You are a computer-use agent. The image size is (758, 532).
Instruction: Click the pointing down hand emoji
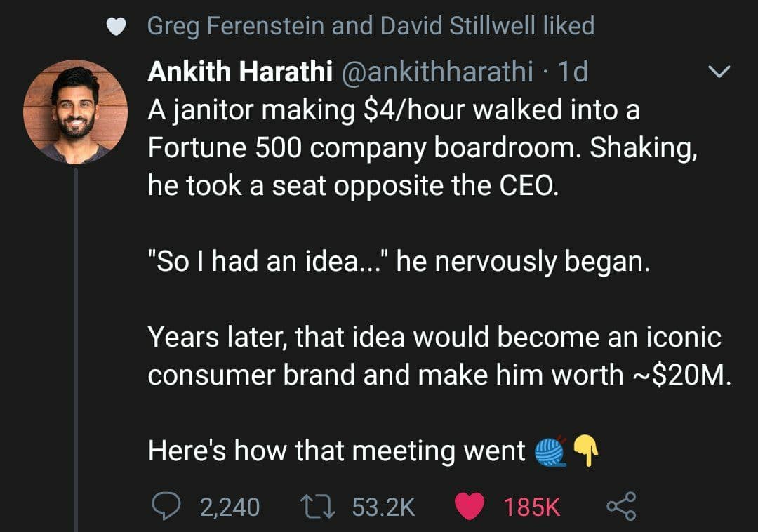point(585,451)
